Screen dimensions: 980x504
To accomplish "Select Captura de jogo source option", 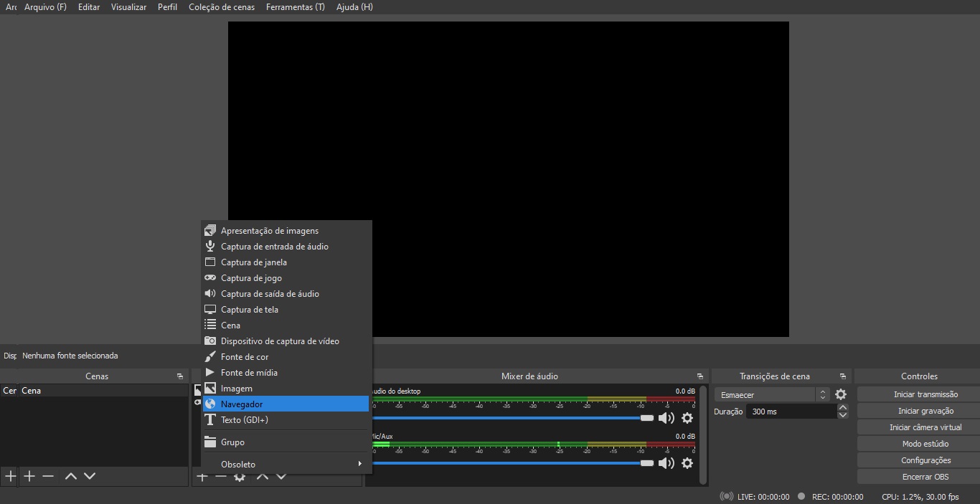I will tap(251, 278).
